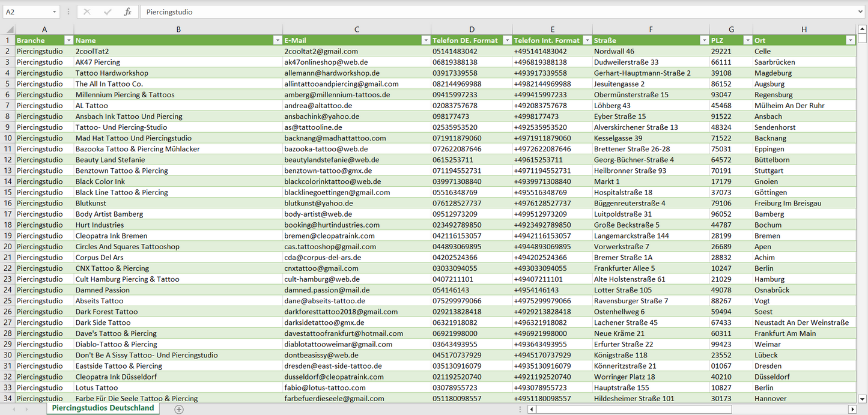868x415 pixels.
Task: Add a new sheet with the plus button
Action: 179,409
